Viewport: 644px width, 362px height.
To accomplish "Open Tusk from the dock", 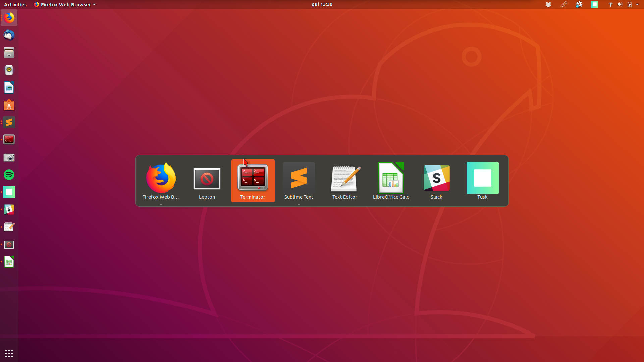I will [x=9, y=192].
